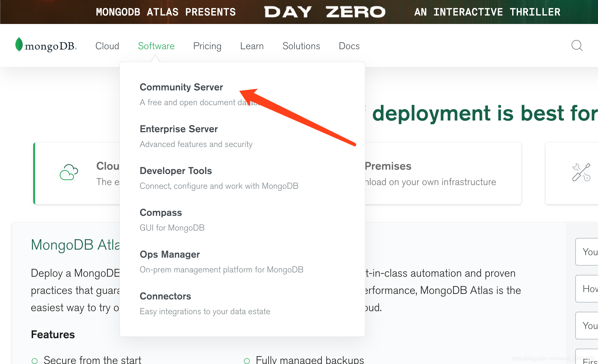
Task: Choose Compass GUI for MongoDB
Action: (x=161, y=213)
